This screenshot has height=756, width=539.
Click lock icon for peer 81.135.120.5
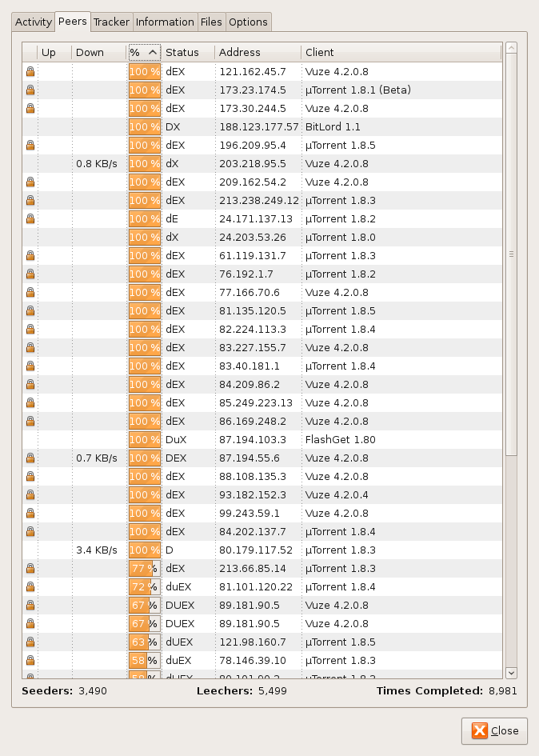30,311
